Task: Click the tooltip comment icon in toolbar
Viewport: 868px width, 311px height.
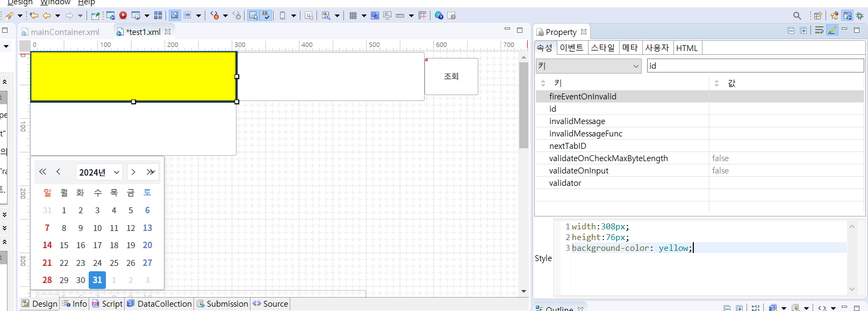Action: coord(388,16)
